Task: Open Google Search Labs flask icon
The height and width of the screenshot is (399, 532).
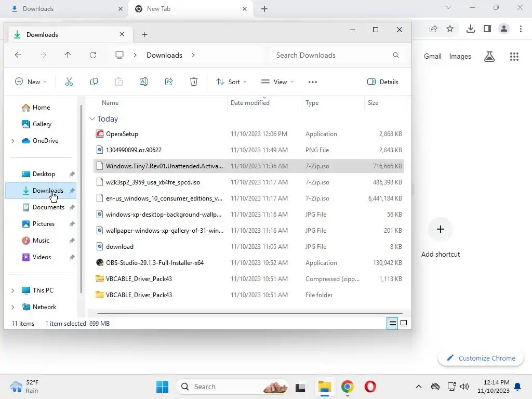Action: [489, 56]
